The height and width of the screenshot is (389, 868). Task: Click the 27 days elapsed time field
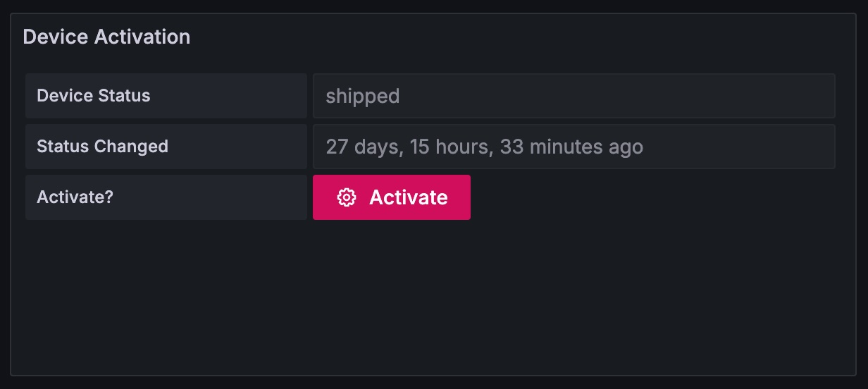573,147
